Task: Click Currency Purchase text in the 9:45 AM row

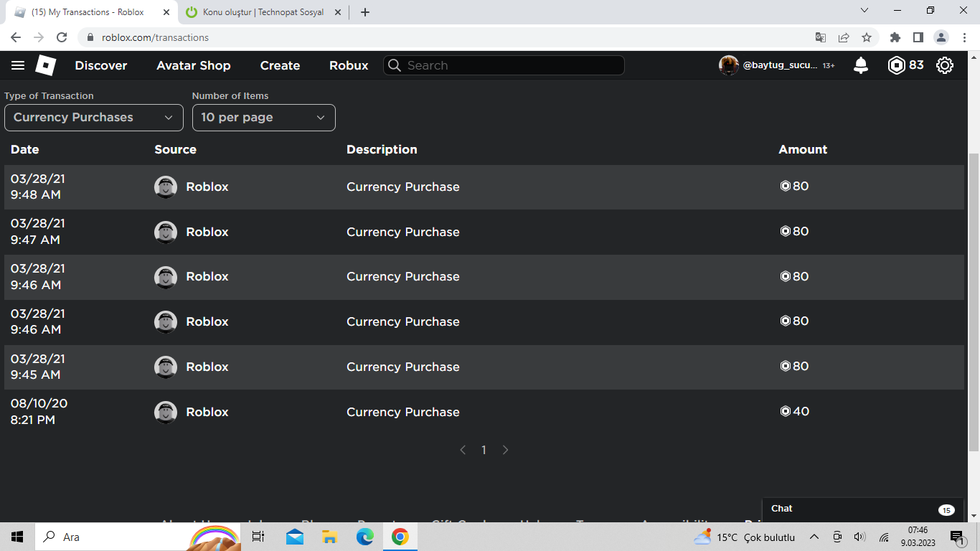Action: point(403,367)
